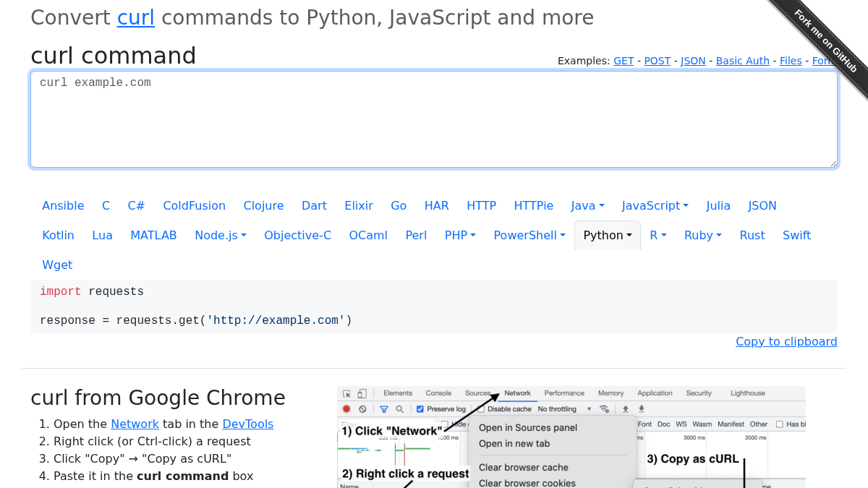868x488 pixels.
Task: Select JSON in the language tabs
Action: (x=762, y=205)
